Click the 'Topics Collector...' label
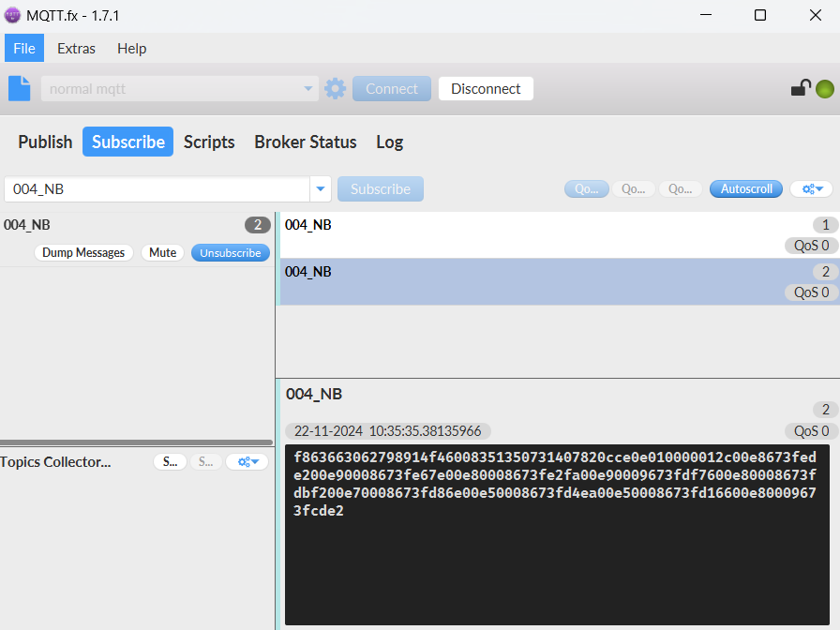This screenshot has width=840, height=630. click(x=55, y=462)
